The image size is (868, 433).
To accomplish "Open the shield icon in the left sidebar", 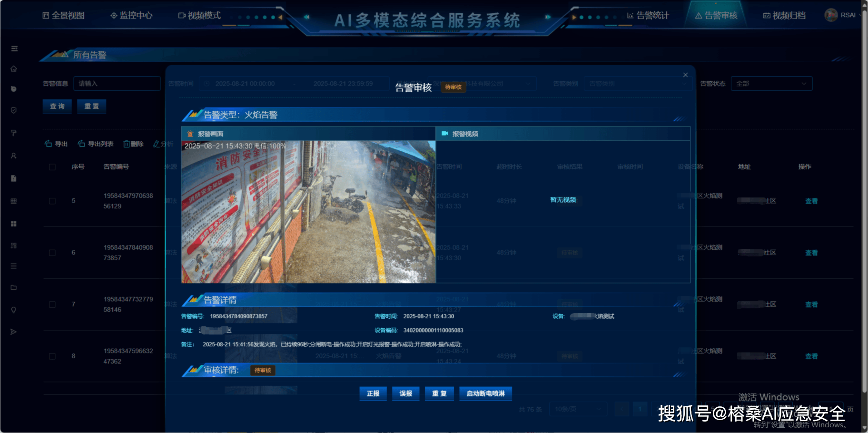I will tap(14, 110).
